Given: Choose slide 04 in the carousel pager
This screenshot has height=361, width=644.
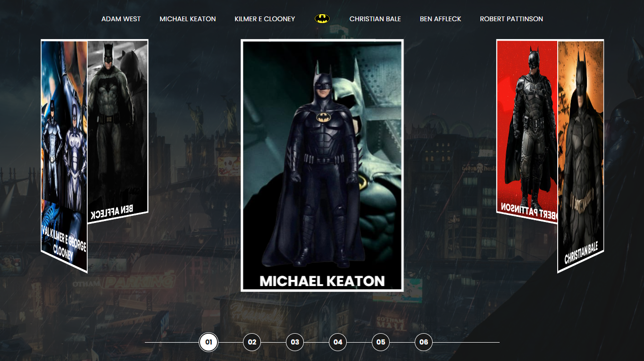Looking at the screenshot, I should point(338,342).
